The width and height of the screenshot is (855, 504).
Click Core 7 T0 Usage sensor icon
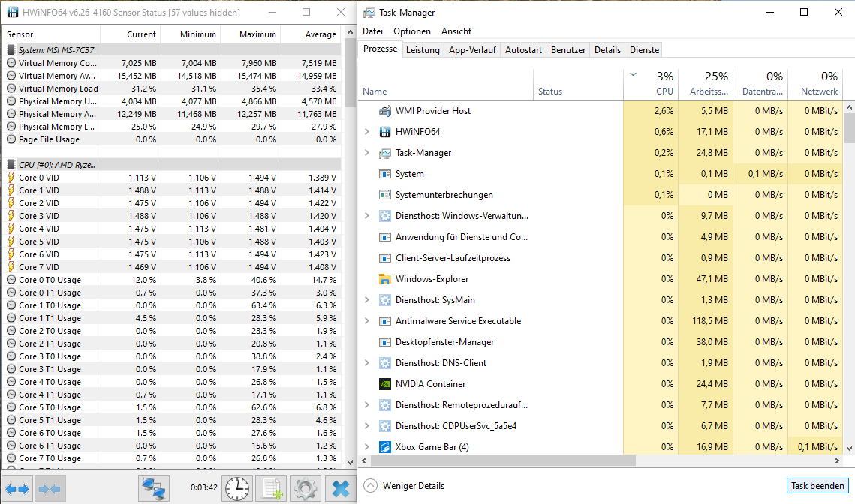11,458
